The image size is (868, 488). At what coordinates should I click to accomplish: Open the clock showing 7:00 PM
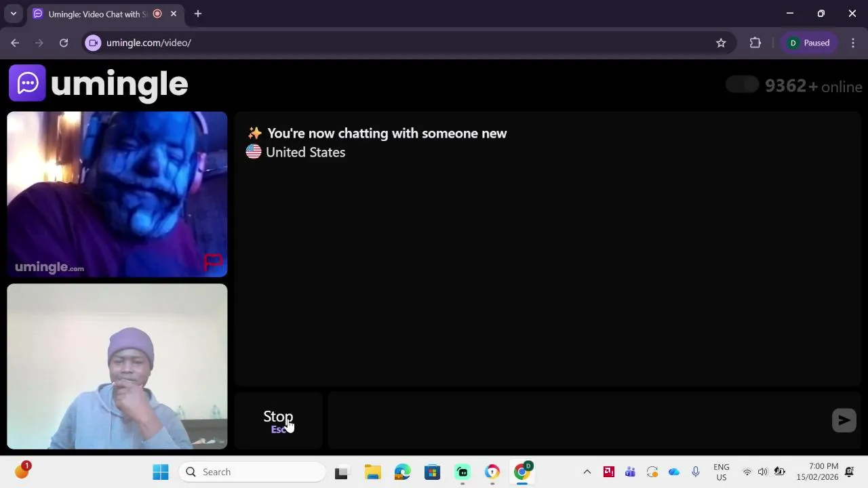(817, 472)
